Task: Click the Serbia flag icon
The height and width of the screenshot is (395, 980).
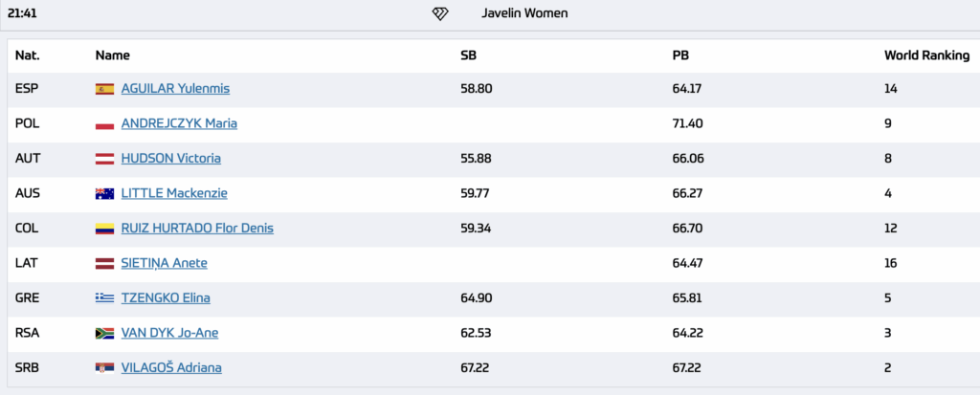Action: (104, 368)
